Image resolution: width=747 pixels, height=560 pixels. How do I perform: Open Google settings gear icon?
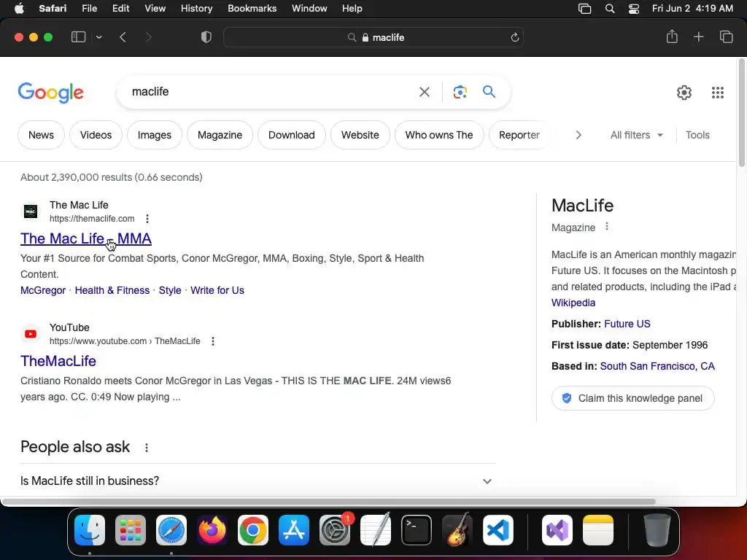pos(684,93)
